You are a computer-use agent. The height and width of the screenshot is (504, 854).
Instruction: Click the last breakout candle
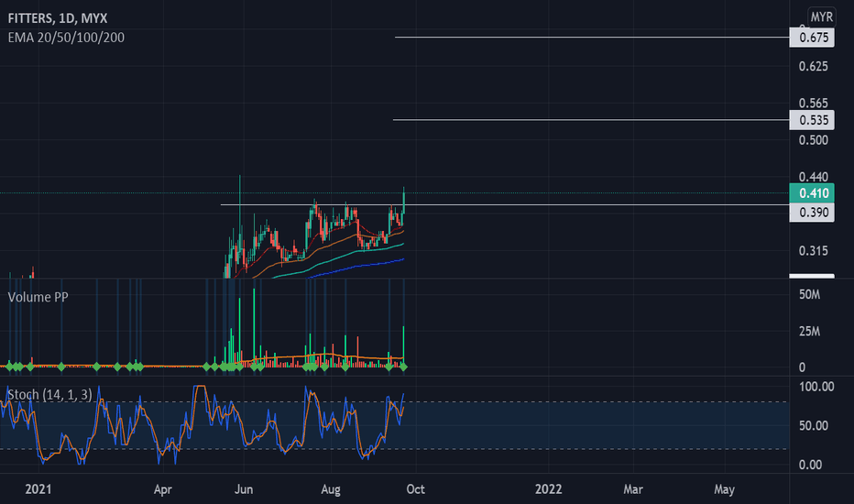point(403,200)
